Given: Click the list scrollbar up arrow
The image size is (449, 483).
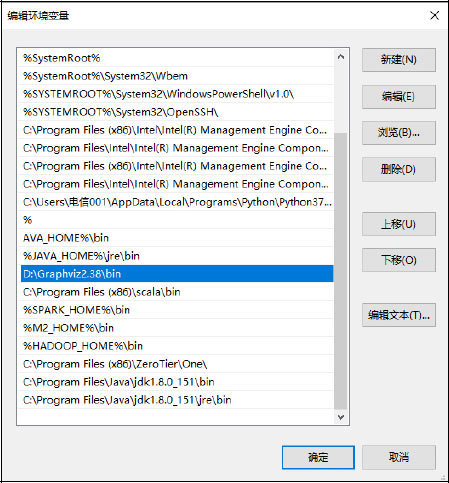Looking at the screenshot, I should [x=341, y=57].
